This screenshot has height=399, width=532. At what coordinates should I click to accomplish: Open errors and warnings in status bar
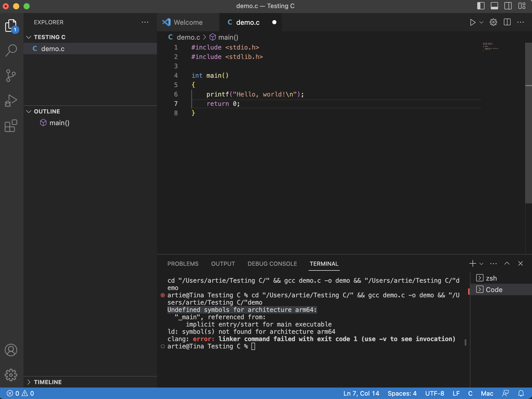click(x=20, y=393)
